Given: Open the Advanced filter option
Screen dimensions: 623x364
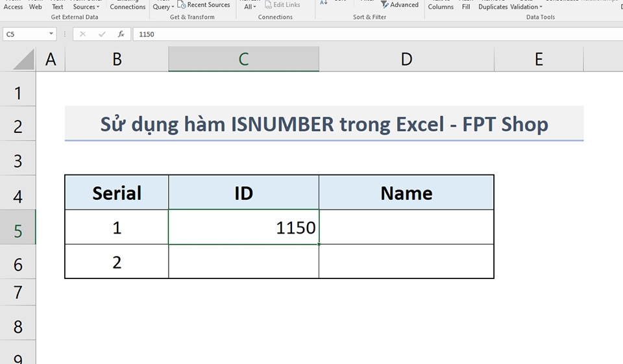Looking at the screenshot, I should point(400,5).
